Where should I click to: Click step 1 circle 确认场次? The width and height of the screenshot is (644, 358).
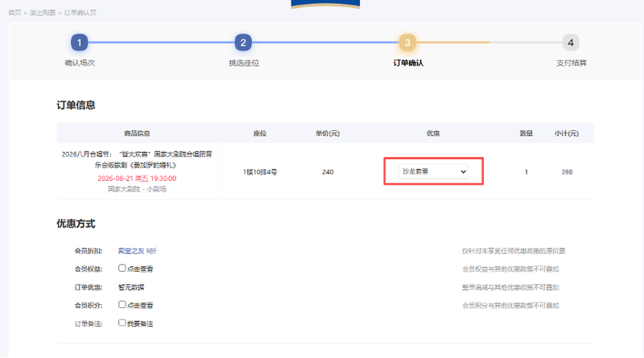79,43
